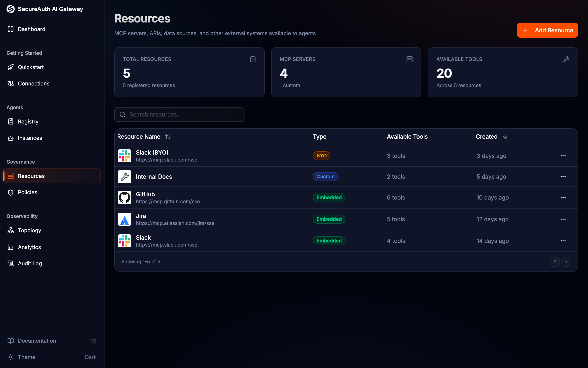This screenshot has height=368, width=588.
Task: Sort by the Created column header
Action: pos(492,137)
